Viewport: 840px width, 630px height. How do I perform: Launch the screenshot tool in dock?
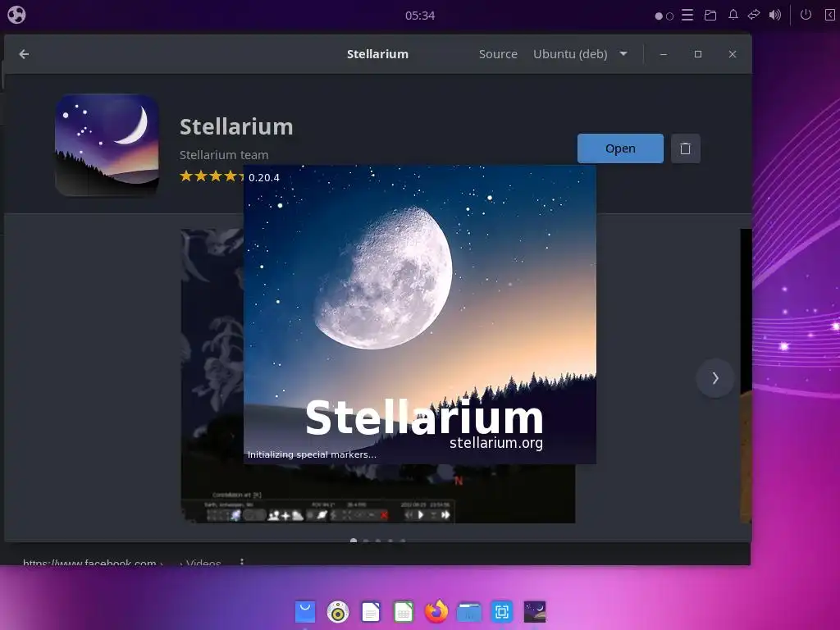(502, 612)
